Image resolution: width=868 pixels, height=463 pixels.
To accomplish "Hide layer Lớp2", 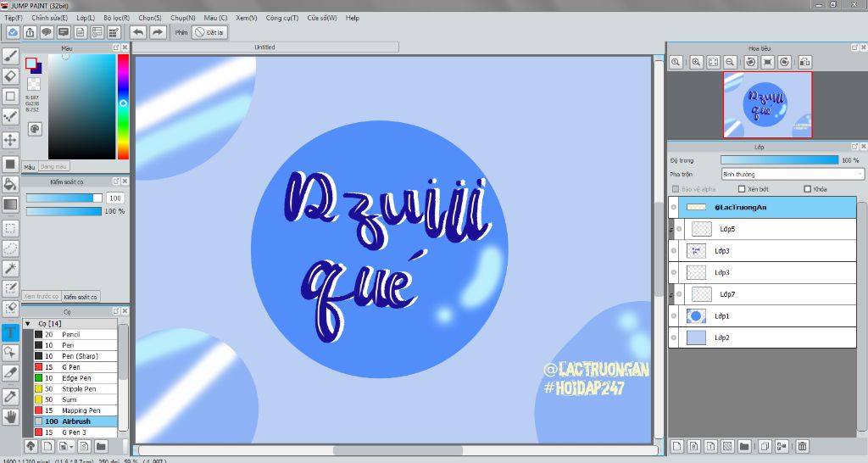I will click(x=674, y=337).
